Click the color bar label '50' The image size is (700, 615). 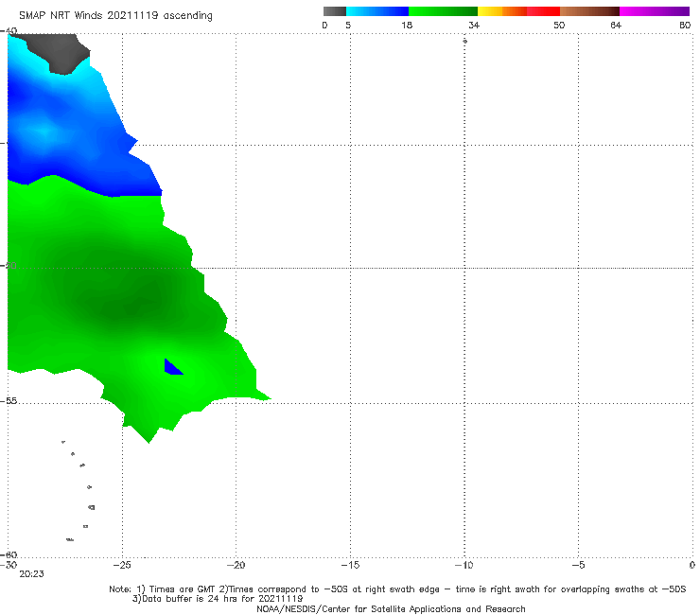[559, 25]
